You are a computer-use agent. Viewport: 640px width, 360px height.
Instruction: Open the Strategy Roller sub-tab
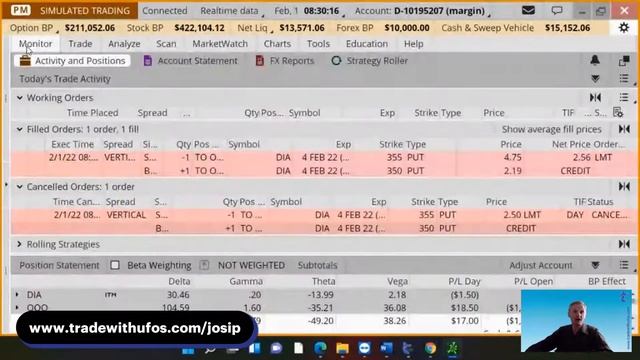370,61
